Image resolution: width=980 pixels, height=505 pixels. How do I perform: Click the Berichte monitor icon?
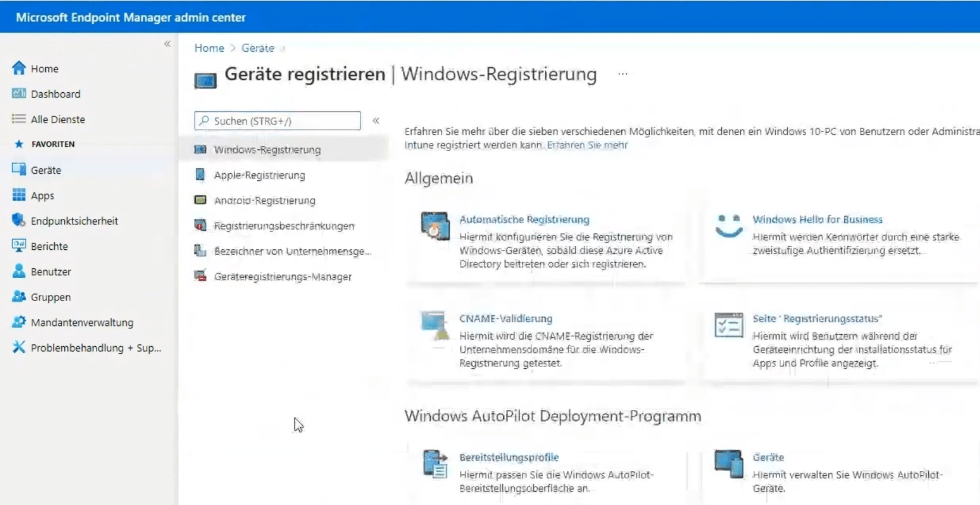[x=19, y=246]
